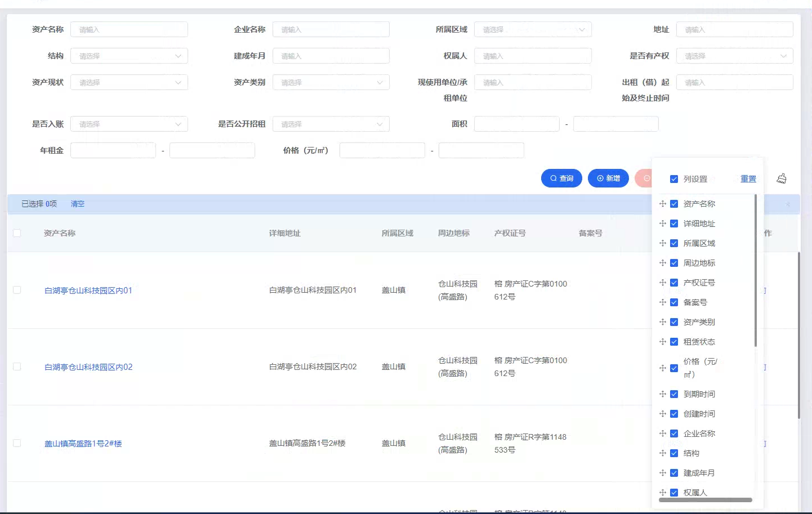
Task: Grab the drag handle for 到期时间 column
Action: pos(663,394)
